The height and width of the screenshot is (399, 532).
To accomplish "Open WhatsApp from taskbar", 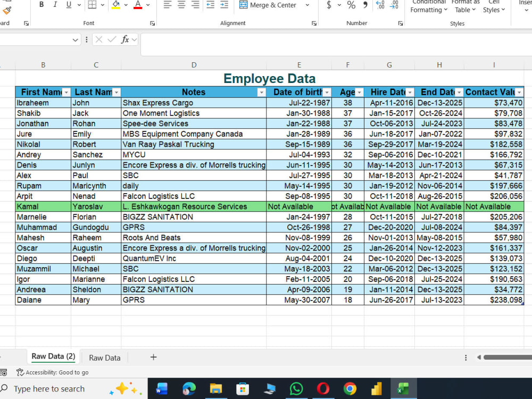I will 296,389.
